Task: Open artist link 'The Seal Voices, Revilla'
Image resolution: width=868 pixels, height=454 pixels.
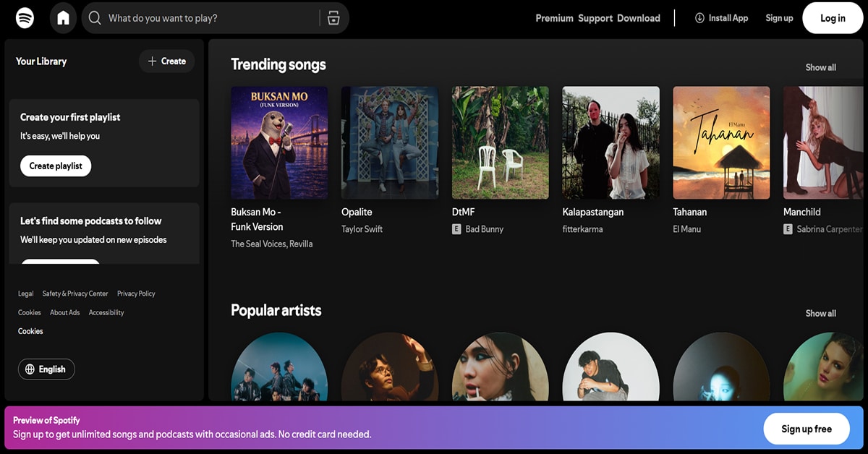Action: click(x=272, y=244)
